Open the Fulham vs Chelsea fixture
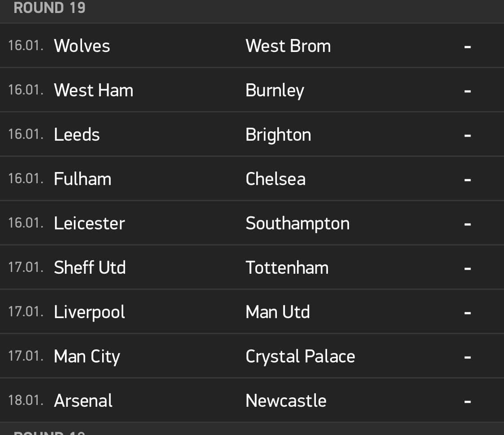 (x=252, y=179)
